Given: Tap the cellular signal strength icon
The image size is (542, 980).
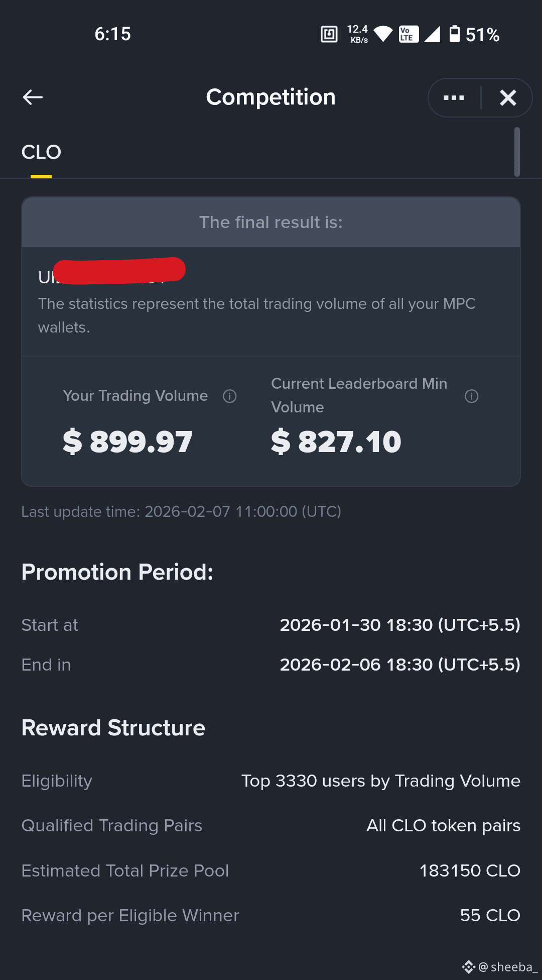Looking at the screenshot, I should point(432,34).
